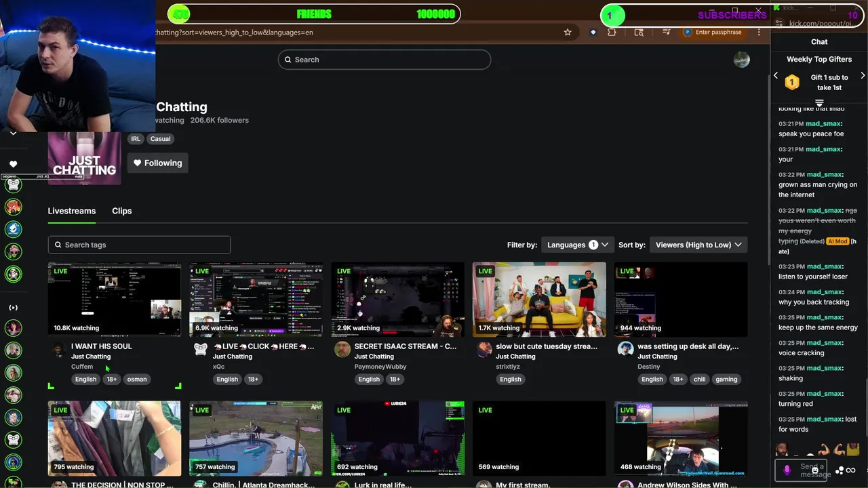Open the stream thumbnail with 757 watching
The width and height of the screenshot is (868, 488).
tap(256, 439)
